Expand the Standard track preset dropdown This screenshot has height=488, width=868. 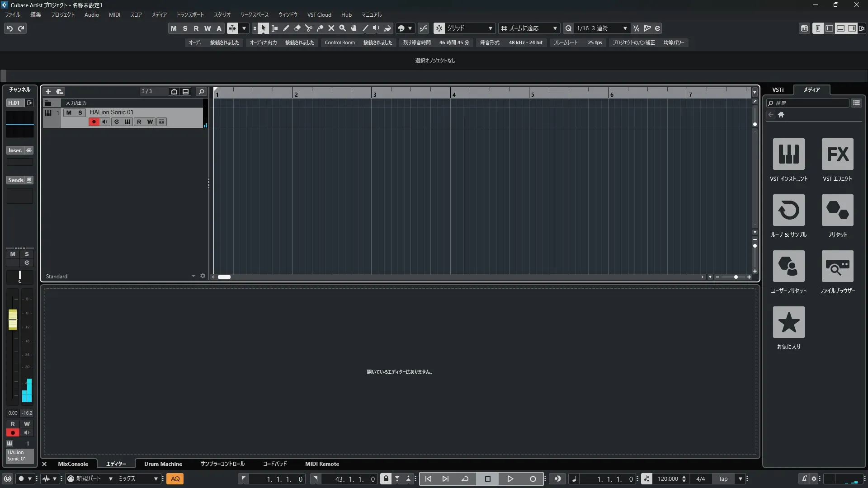[193, 276]
